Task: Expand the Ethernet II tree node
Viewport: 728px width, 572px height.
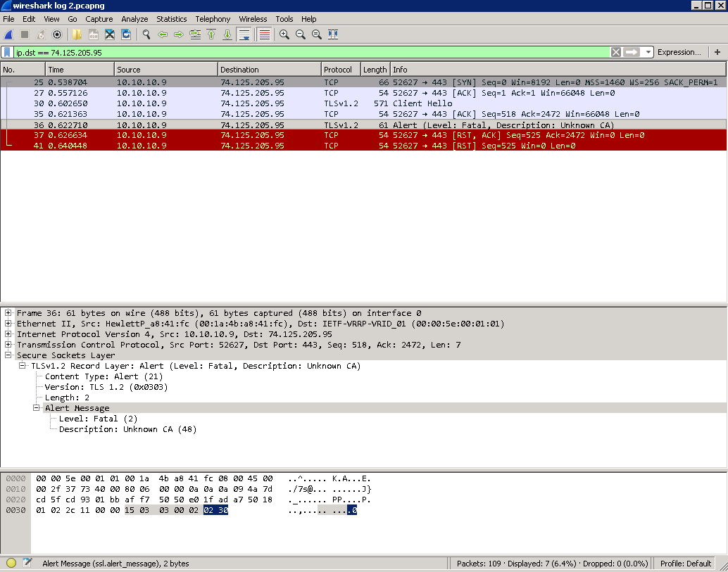Action: (x=8, y=324)
